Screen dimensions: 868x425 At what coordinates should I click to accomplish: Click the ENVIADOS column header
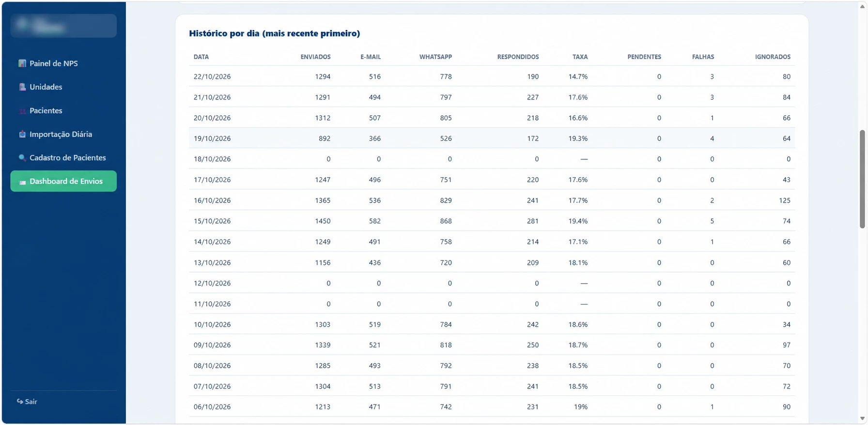point(315,57)
